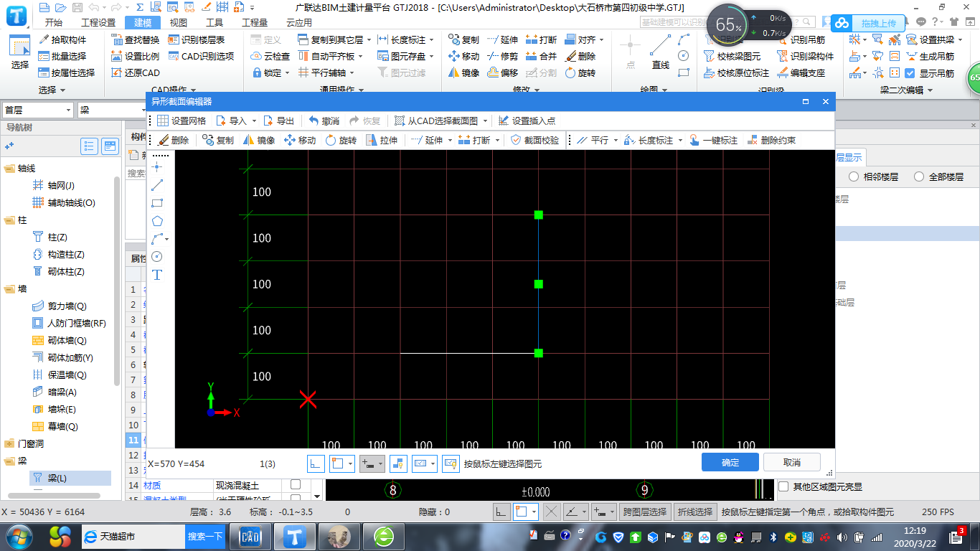Check the 其他区域图元亮显 checkbox
This screenshot has height=551, width=980.
(783, 486)
